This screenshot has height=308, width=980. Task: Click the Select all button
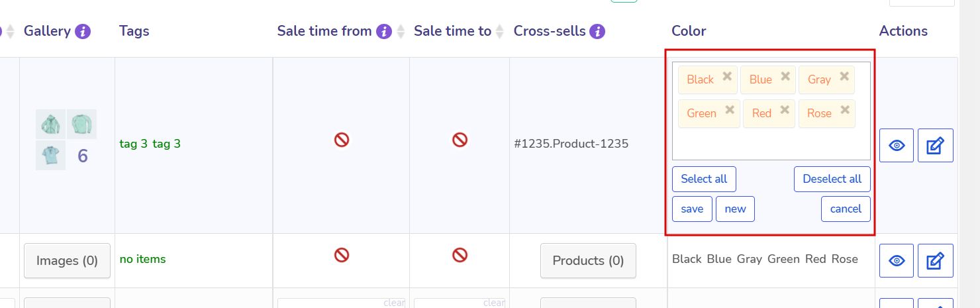(x=704, y=179)
